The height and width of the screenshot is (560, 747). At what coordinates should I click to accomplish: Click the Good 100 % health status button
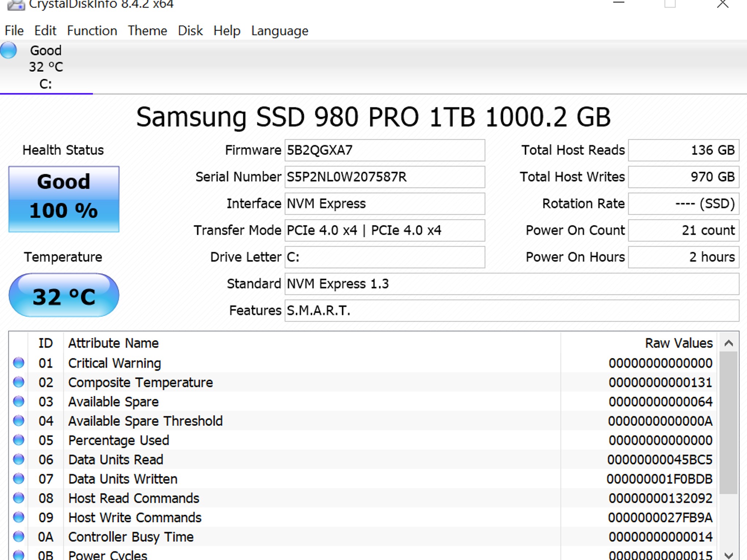tap(64, 199)
